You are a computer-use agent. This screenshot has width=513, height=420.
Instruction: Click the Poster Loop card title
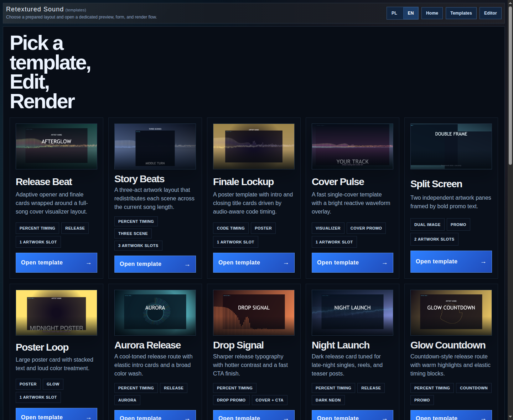click(x=42, y=347)
